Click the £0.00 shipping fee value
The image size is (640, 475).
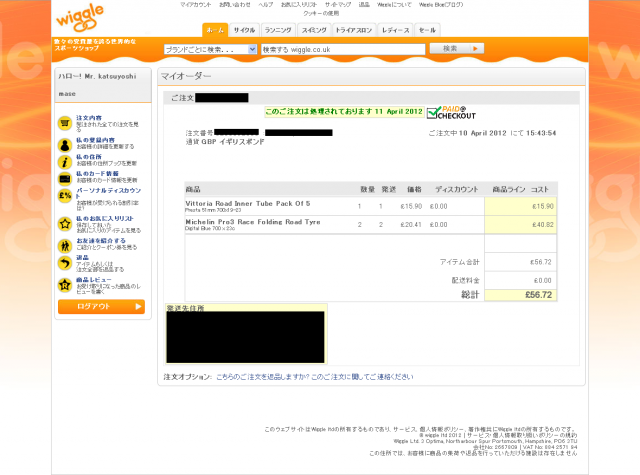[x=542, y=280]
